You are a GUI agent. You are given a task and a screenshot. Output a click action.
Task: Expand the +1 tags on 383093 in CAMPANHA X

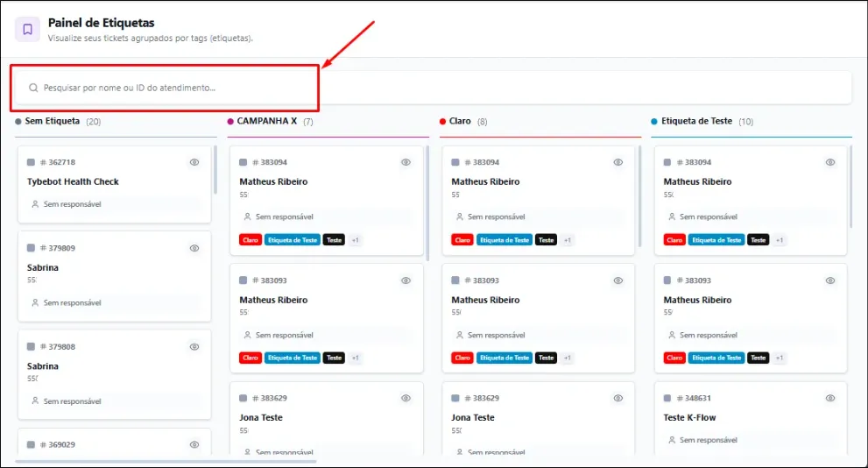tap(356, 358)
